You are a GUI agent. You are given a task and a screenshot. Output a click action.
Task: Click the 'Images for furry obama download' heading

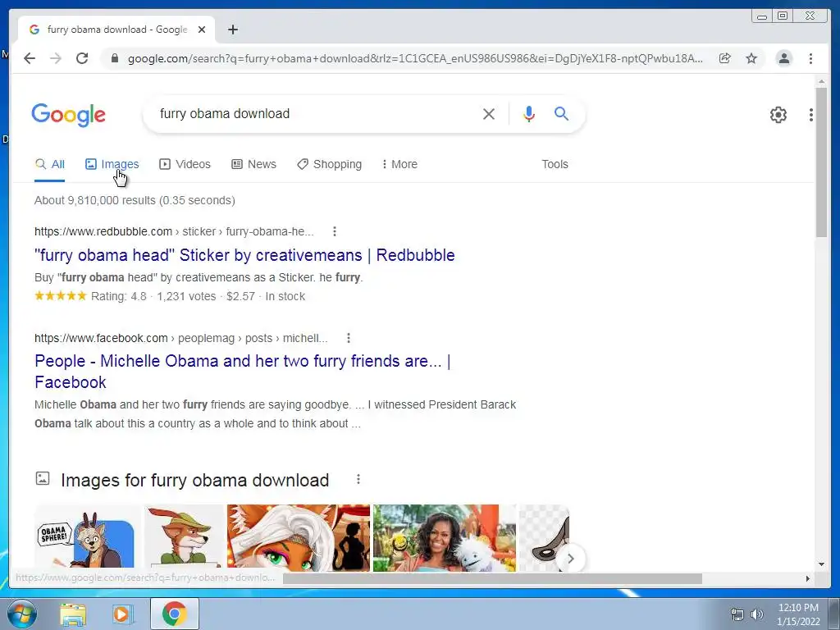coord(195,480)
